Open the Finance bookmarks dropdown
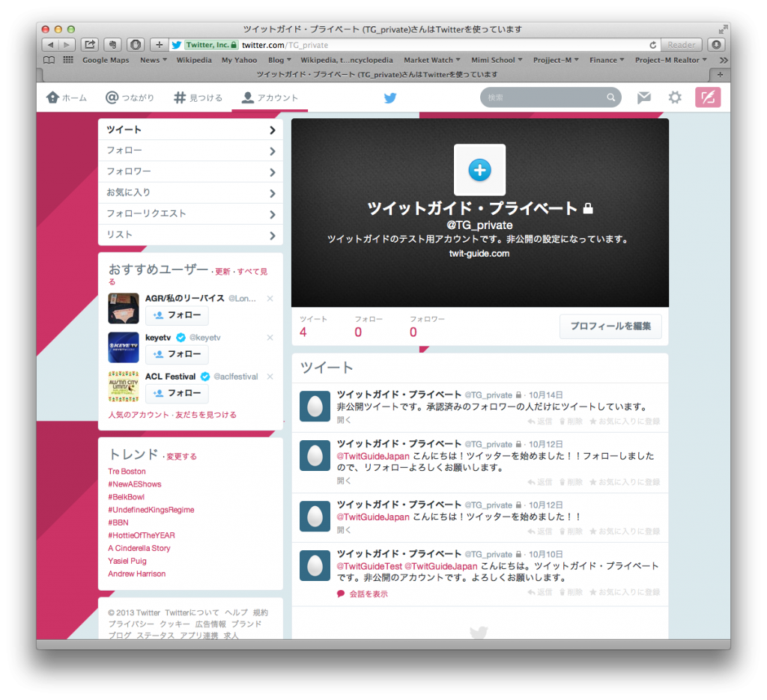 pos(607,60)
